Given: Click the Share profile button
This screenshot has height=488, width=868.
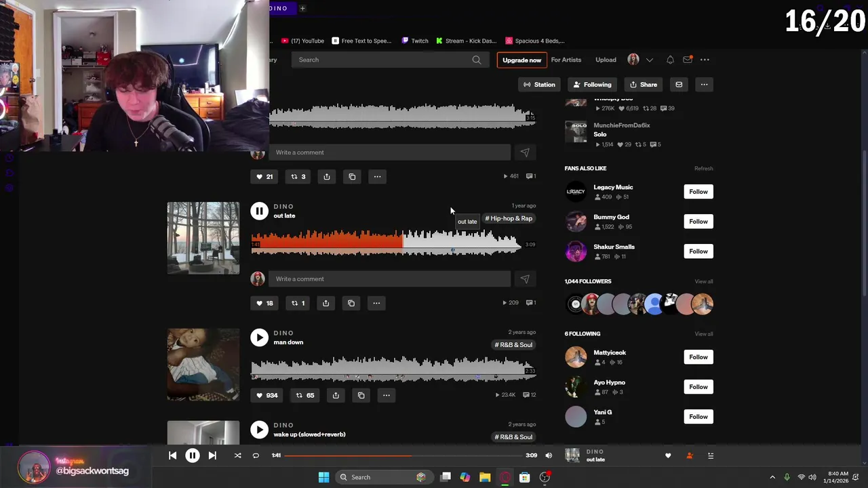Looking at the screenshot, I should [644, 85].
